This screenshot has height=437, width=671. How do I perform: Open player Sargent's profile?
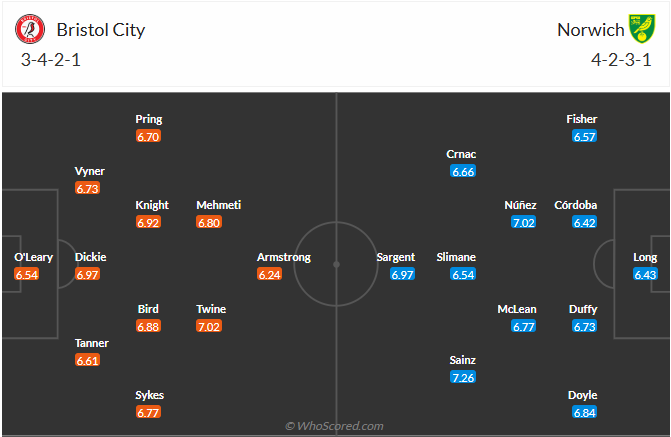(x=396, y=257)
